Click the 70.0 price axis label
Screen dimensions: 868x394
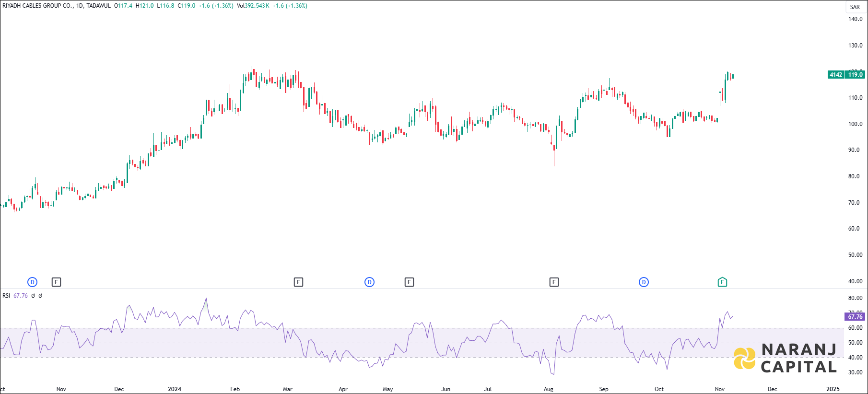854,203
